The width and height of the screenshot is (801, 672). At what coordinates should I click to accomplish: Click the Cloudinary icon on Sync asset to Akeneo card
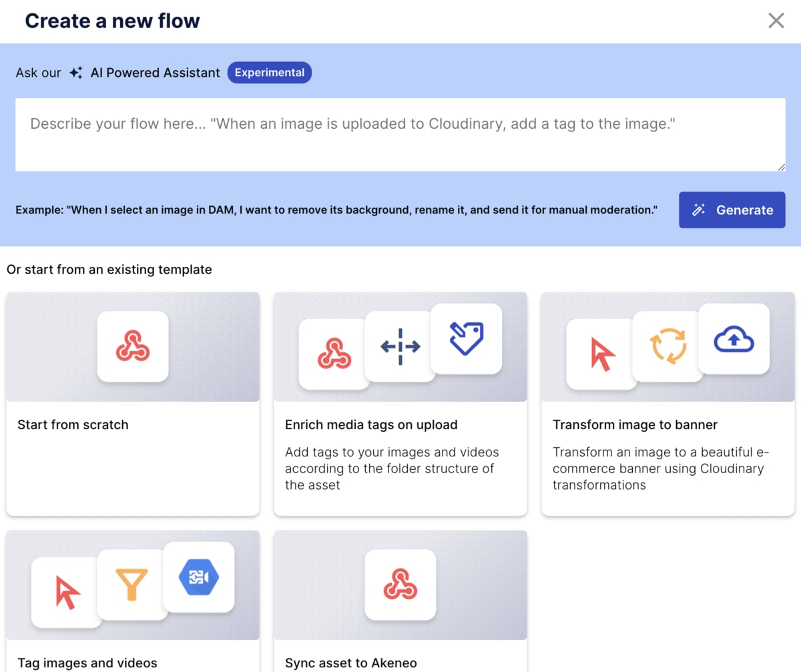coord(400,585)
